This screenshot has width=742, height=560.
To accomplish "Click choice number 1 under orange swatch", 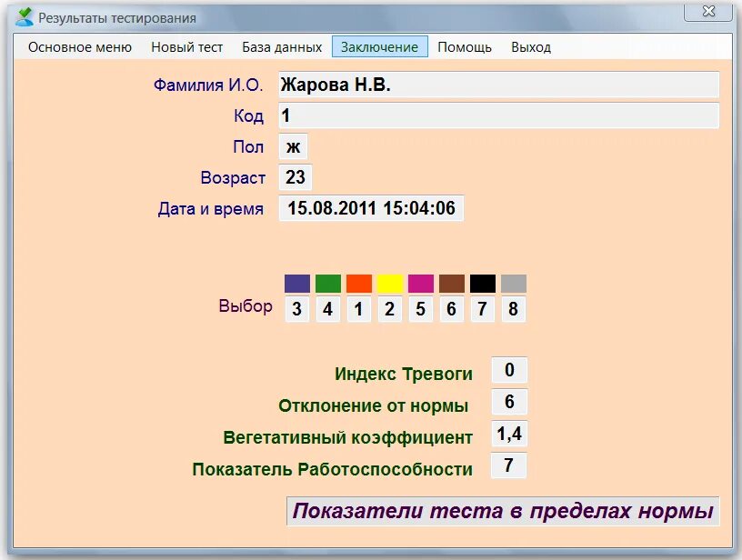I will (358, 309).
